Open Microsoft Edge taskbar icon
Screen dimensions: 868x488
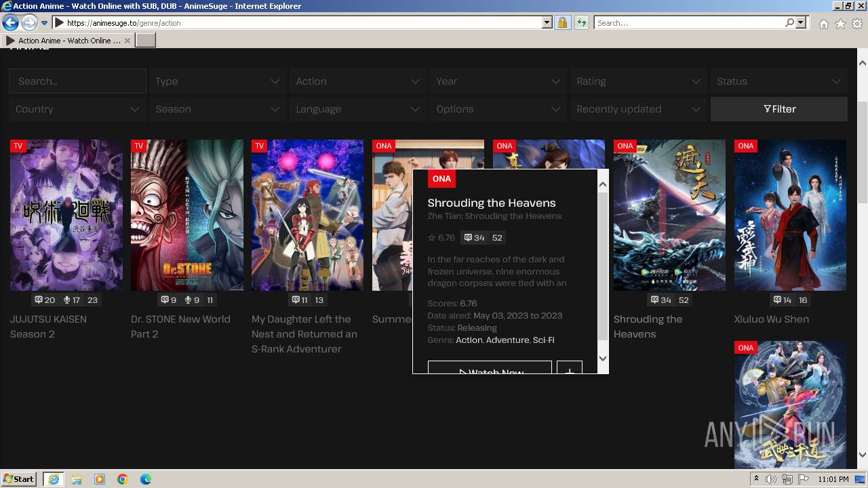(146, 479)
